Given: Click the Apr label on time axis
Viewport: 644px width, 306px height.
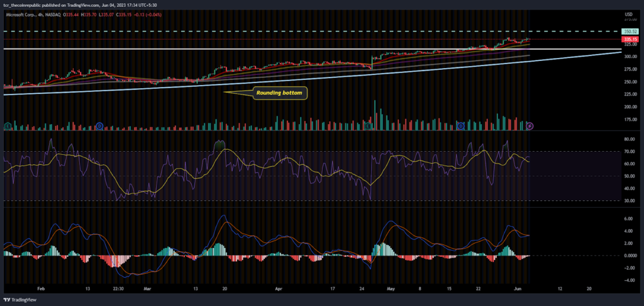Looking at the screenshot, I should tap(279, 289).
